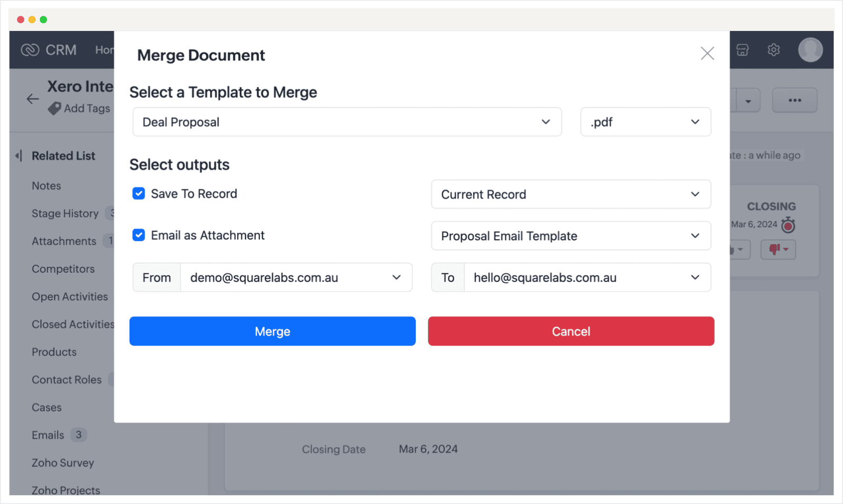843x504 pixels.
Task: Open Attachments related list
Action: (x=64, y=241)
